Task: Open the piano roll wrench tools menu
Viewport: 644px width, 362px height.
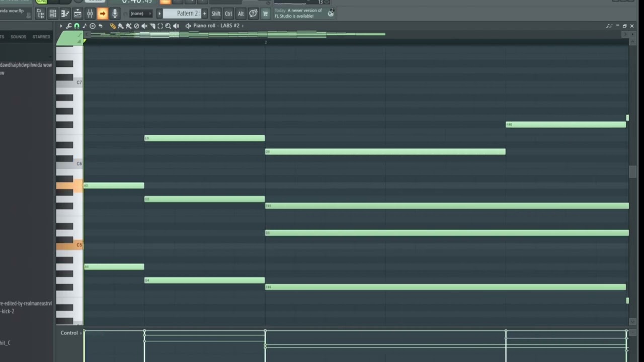Action: [x=68, y=26]
